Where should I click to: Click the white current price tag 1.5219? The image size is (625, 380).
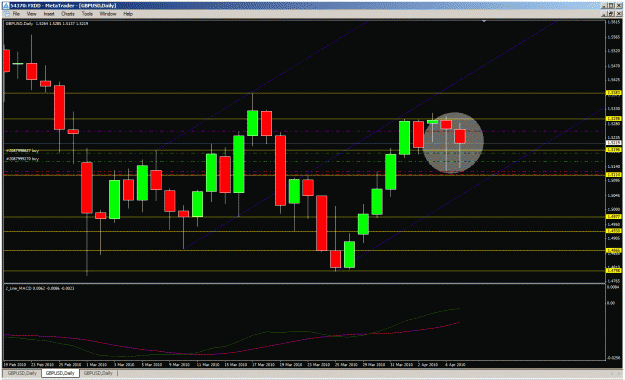(613, 142)
